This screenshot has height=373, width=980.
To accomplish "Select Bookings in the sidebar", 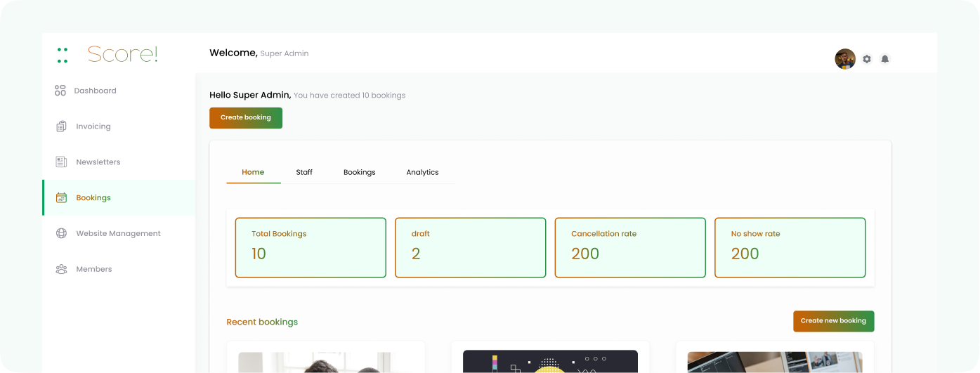I will pos(119,198).
